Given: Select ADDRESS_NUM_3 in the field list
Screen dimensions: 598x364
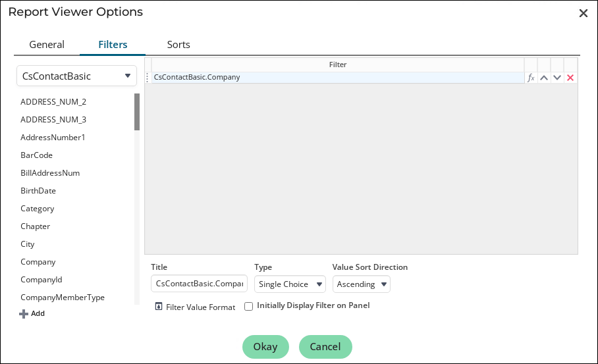Looking at the screenshot, I should pos(53,120).
